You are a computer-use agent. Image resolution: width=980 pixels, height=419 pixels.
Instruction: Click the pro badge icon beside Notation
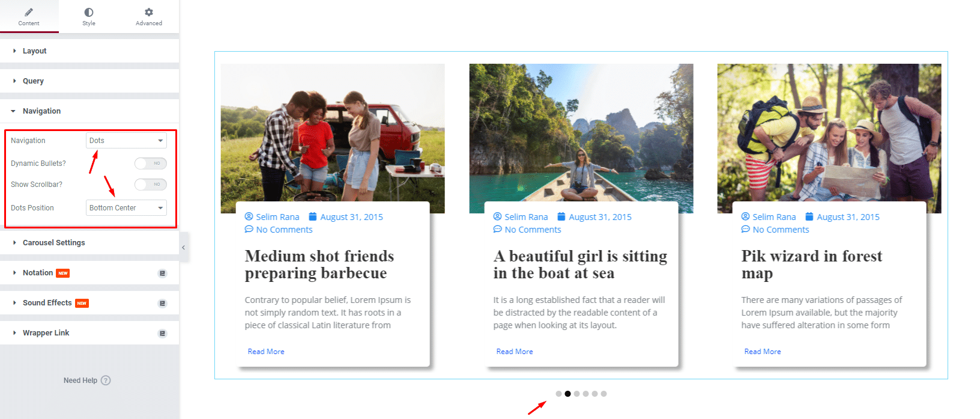[x=162, y=274]
